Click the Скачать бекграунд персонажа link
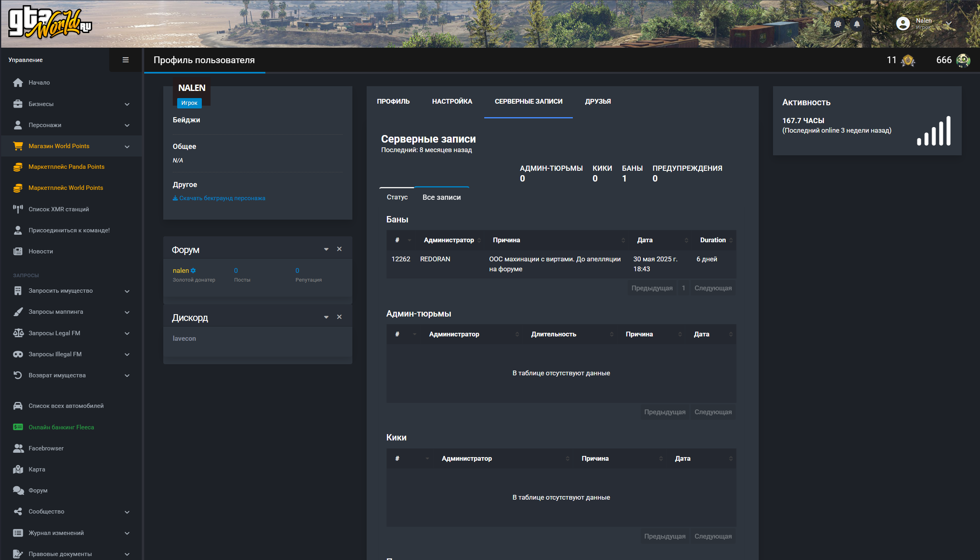 [219, 198]
